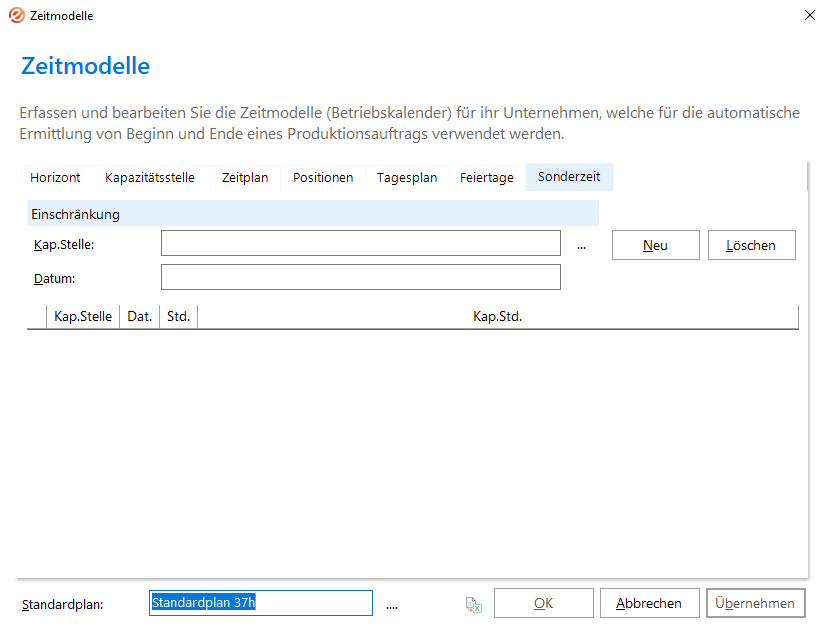Open Standardplan lookup with ellipsis button
826x635 pixels.
(392, 604)
